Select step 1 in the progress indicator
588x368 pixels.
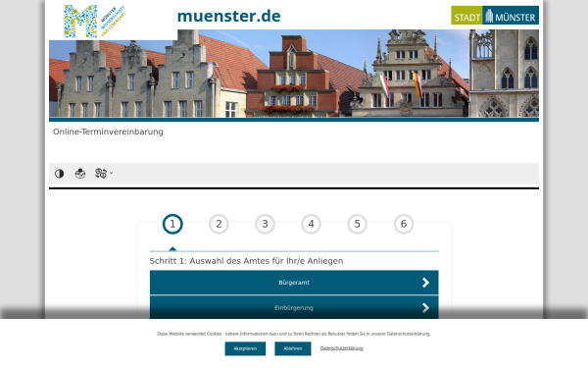click(x=172, y=224)
